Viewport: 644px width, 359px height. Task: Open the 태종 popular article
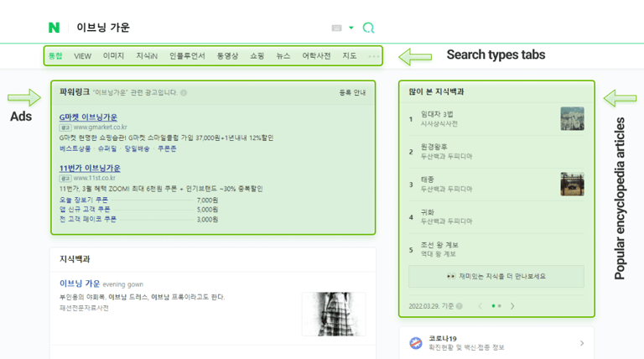click(427, 179)
